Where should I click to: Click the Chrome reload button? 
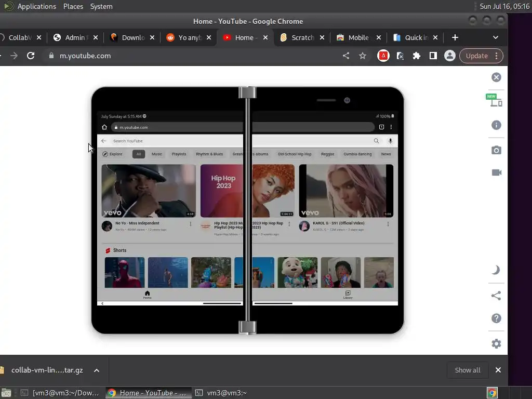(x=31, y=56)
